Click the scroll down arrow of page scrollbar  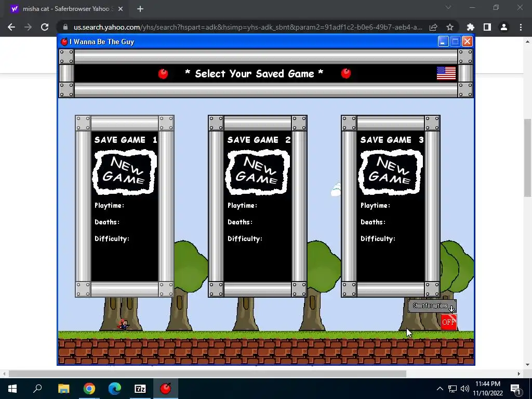coord(527,365)
